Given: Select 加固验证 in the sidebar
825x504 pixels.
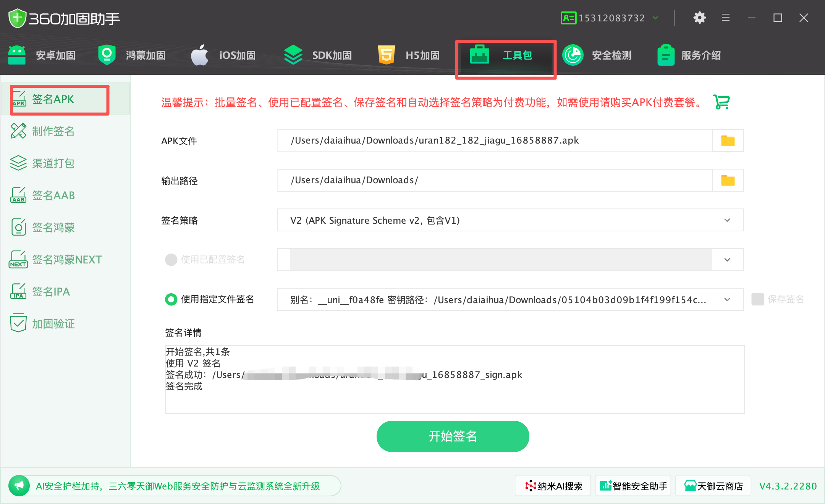Looking at the screenshot, I should click(x=53, y=324).
